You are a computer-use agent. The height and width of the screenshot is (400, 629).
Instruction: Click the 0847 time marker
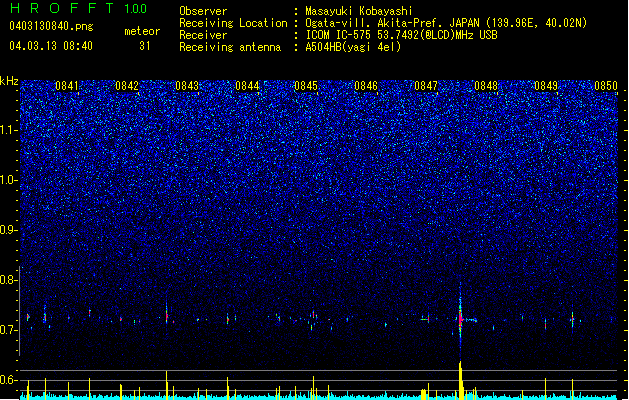pyautogui.click(x=426, y=86)
